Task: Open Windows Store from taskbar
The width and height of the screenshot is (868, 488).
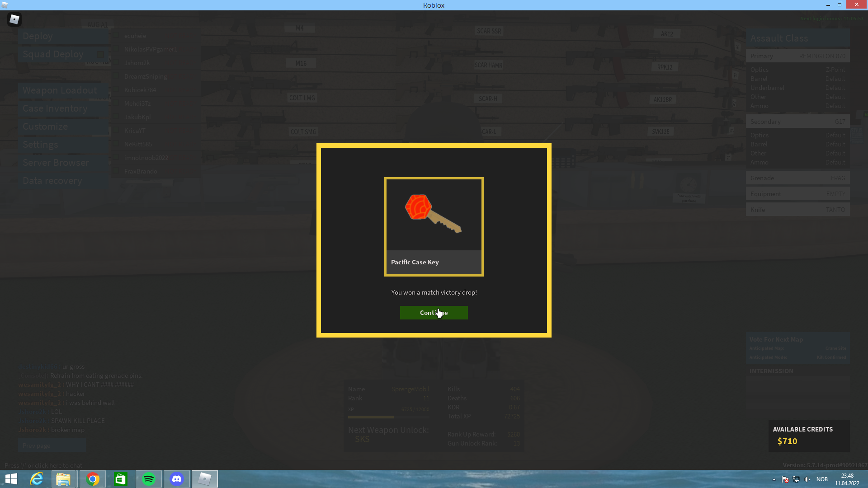Action: point(120,479)
